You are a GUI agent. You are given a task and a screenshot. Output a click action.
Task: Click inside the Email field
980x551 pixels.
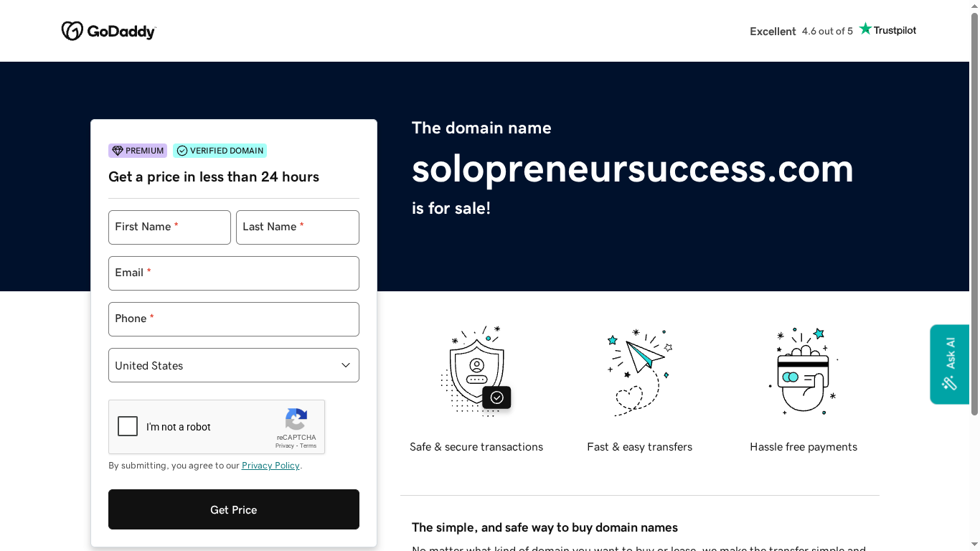pos(233,273)
